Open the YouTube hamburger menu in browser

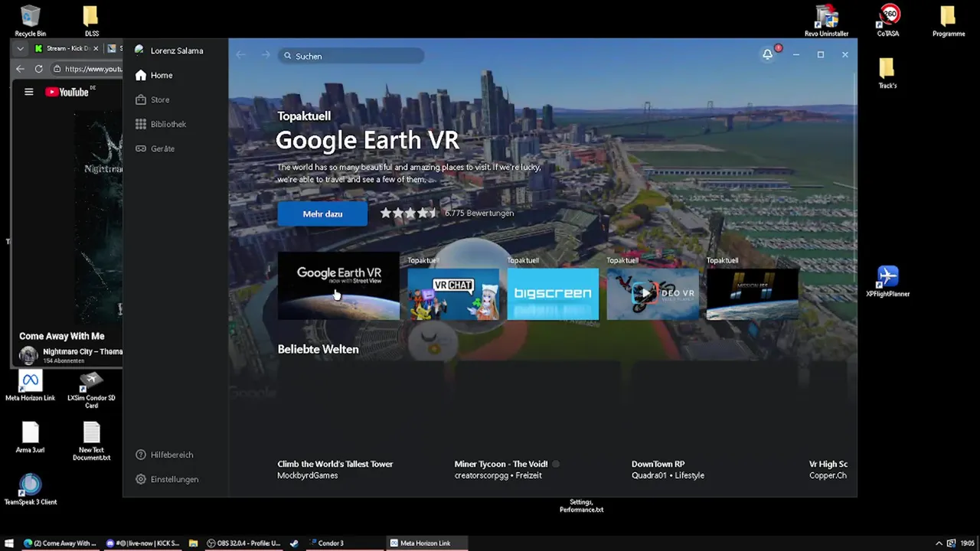point(28,92)
